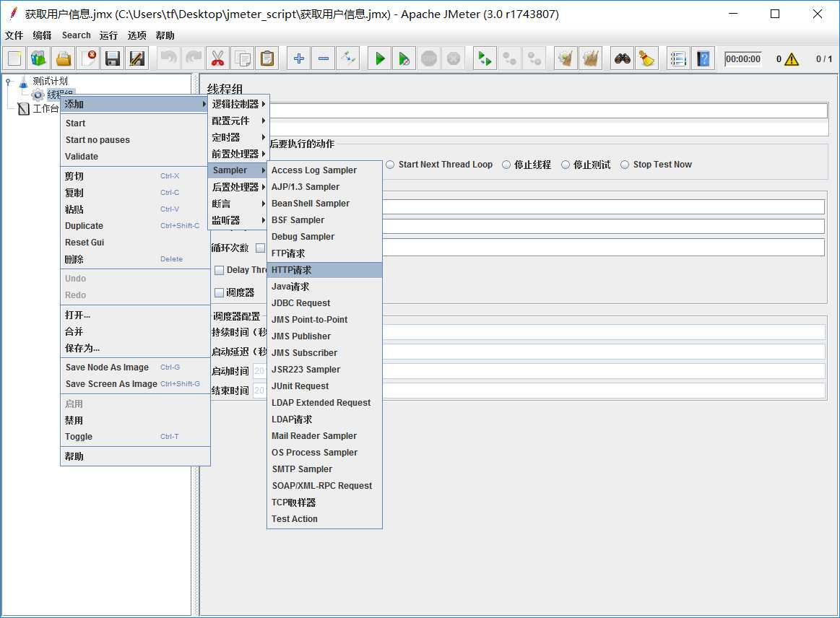Click the Remote Start All icon
Image resolution: width=840 pixels, height=618 pixels.
click(485, 58)
